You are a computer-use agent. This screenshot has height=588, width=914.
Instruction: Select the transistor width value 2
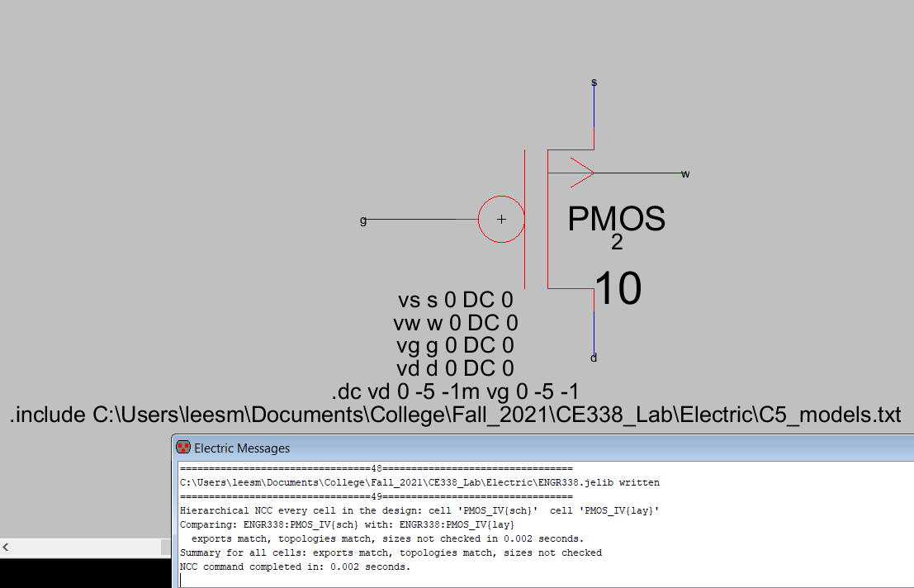coord(617,242)
